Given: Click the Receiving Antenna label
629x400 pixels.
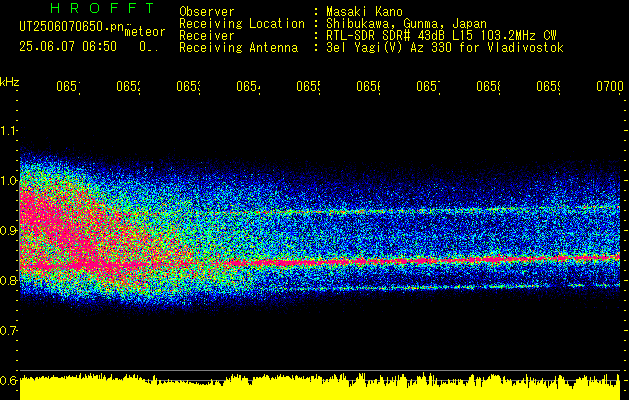Looking at the screenshot, I should pyautogui.click(x=238, y=48).
